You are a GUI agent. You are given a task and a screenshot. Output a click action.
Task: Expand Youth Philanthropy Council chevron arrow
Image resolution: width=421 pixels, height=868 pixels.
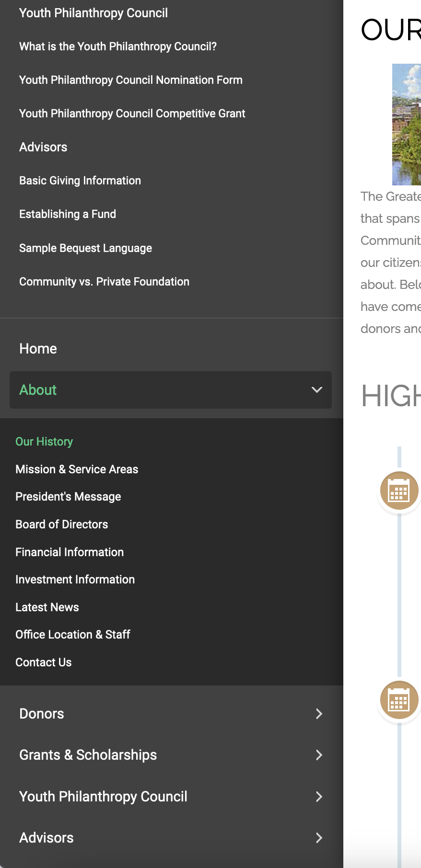tap(319, 797)
